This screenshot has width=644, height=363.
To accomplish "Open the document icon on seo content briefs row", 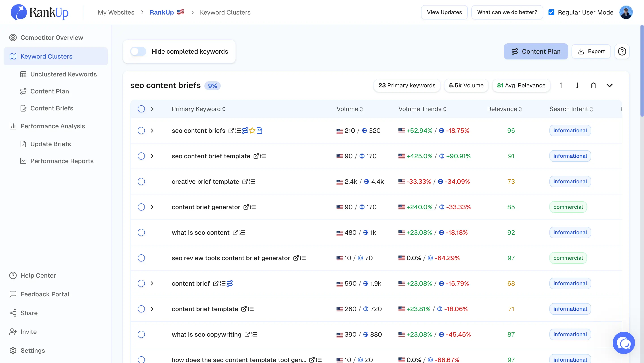I will [x=259, y=131].
